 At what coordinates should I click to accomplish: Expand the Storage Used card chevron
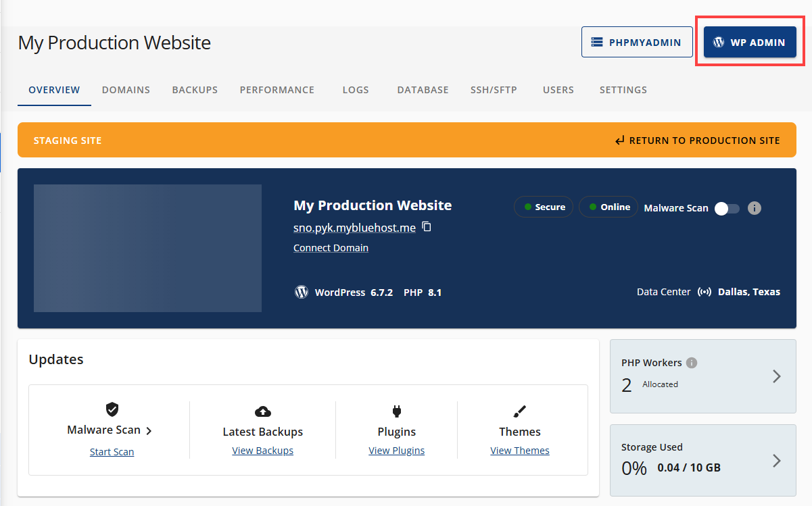777,461
